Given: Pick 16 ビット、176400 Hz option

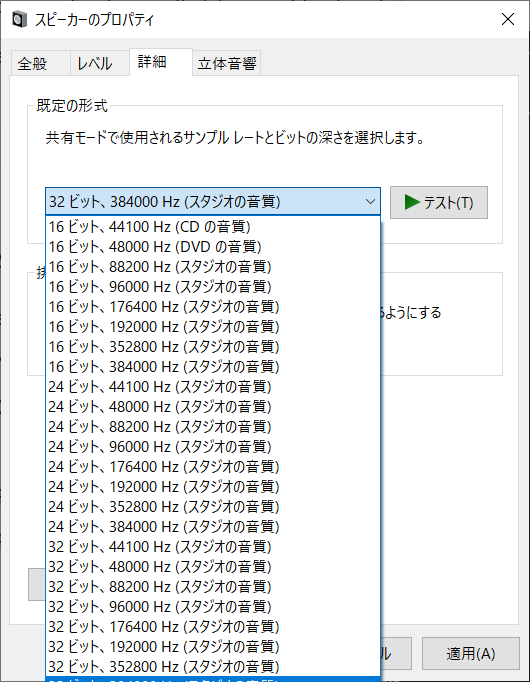Looking at the screenshot, I should tap(213, 307).
